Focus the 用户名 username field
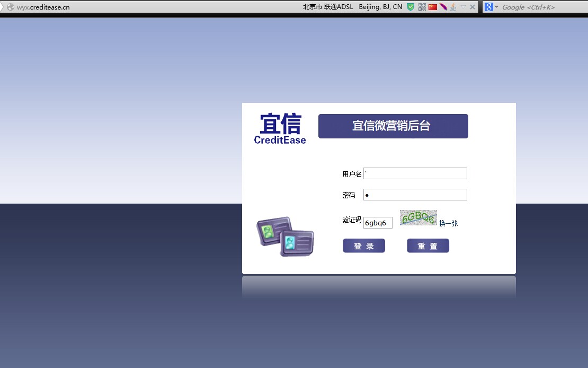The width and height of the screenshot is (588, 368). click(x=415, y=173)
